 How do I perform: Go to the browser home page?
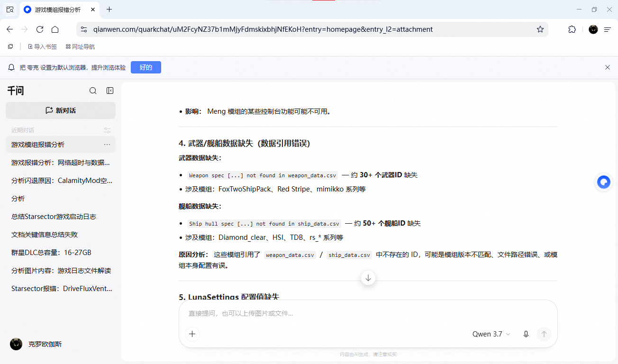click(x=55, y=29)
